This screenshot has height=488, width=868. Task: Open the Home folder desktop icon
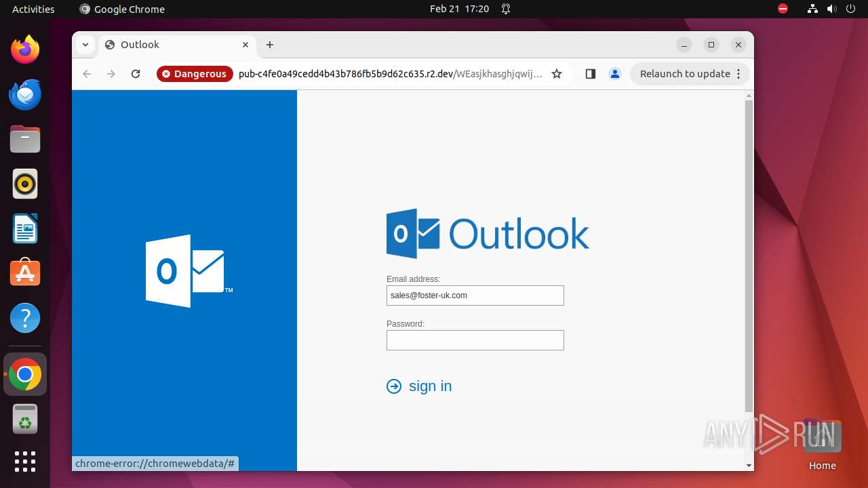point(822,445)
